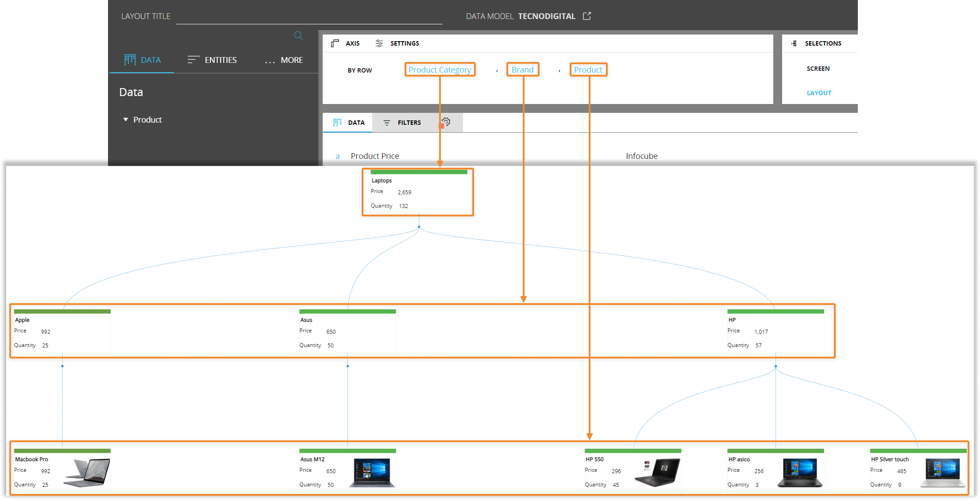Click the search magnifier icon

point(298,35)
